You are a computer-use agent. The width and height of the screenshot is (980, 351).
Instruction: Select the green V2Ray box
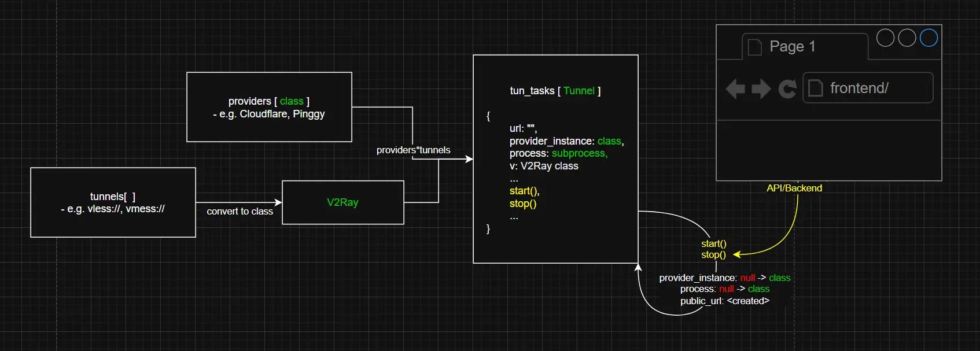click(343, 202)
